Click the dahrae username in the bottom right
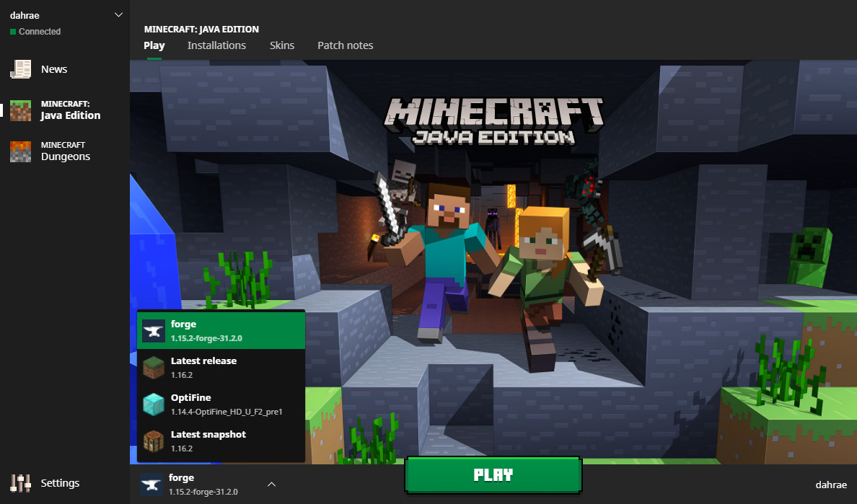 pyautogui.click(x=832, y=485)
